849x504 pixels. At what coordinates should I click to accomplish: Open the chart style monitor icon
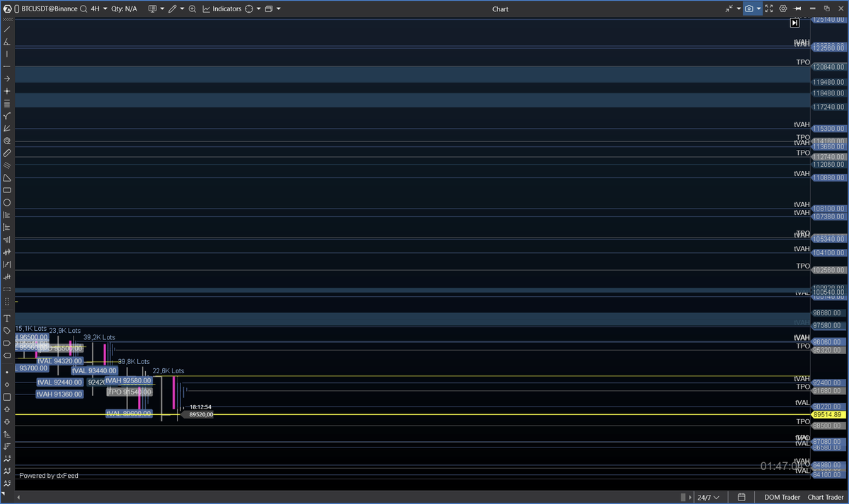tap(152, 9)
